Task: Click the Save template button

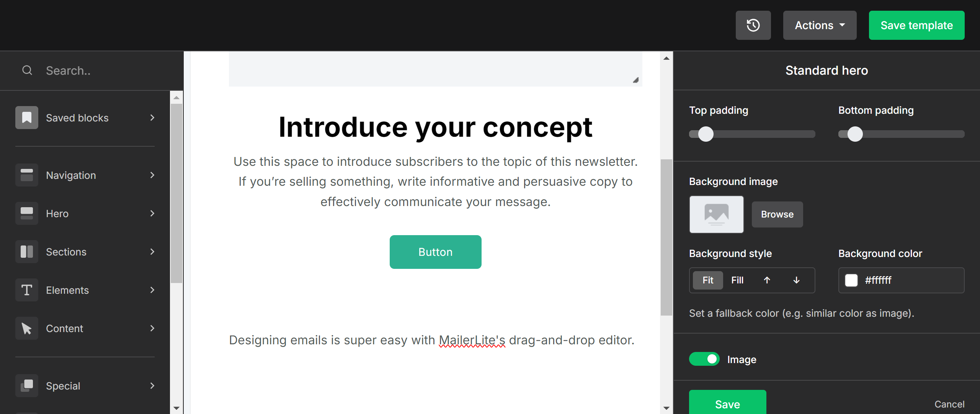Action: [917, 25]
